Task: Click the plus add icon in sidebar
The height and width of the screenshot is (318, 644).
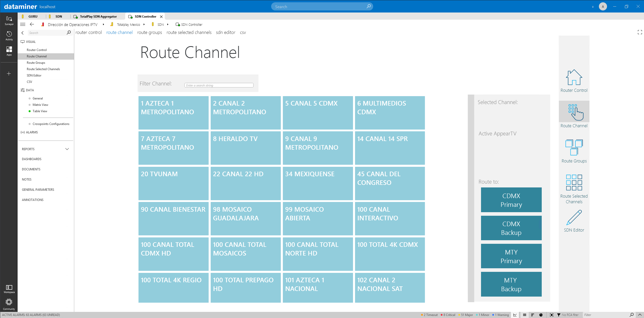Action: tap(9, 74)
